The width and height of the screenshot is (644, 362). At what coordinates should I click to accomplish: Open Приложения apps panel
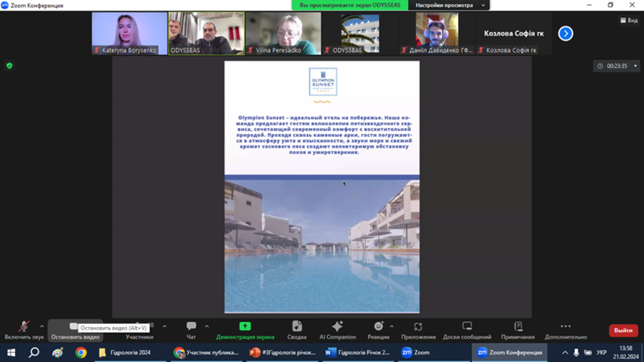pos(418,330)
